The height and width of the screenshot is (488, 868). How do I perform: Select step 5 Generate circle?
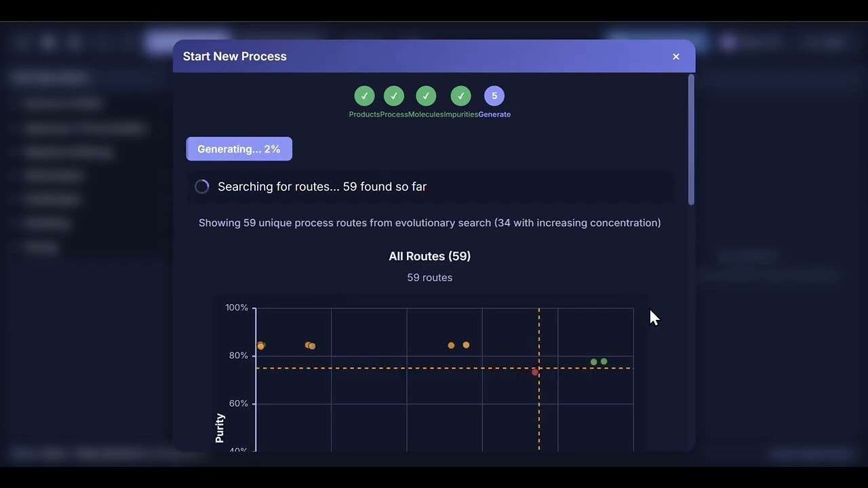[494, 96]
